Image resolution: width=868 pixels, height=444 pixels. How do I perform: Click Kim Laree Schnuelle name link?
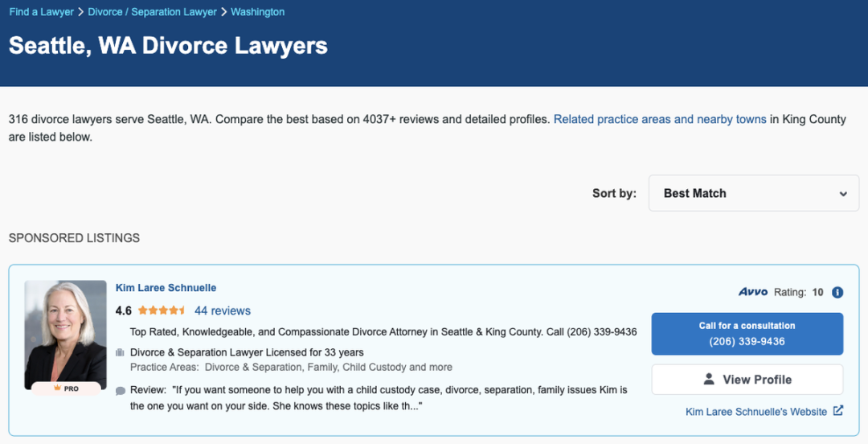[x=166, y=288]
